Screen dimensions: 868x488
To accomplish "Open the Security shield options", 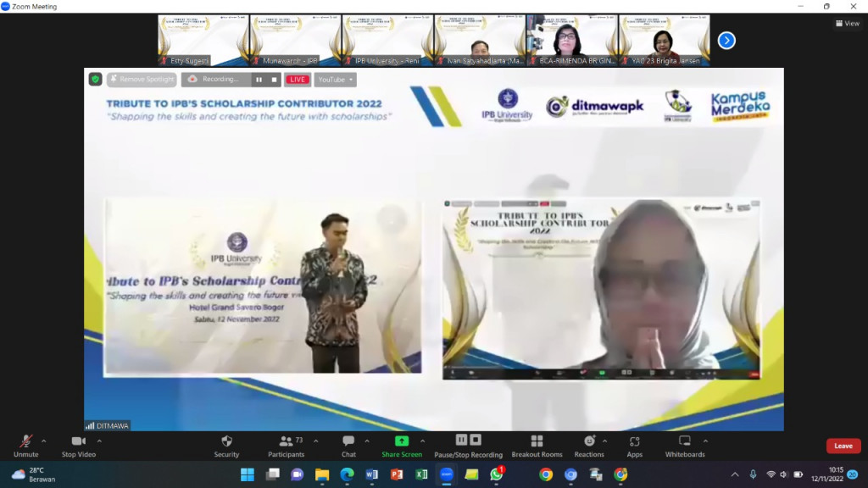I will click(x=226, y=446).
